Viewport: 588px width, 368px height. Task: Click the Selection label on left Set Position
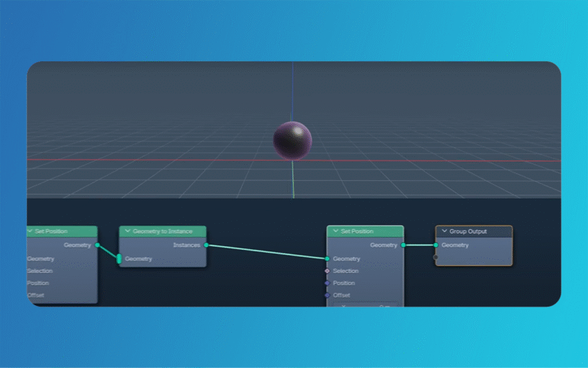pos(40,271)
